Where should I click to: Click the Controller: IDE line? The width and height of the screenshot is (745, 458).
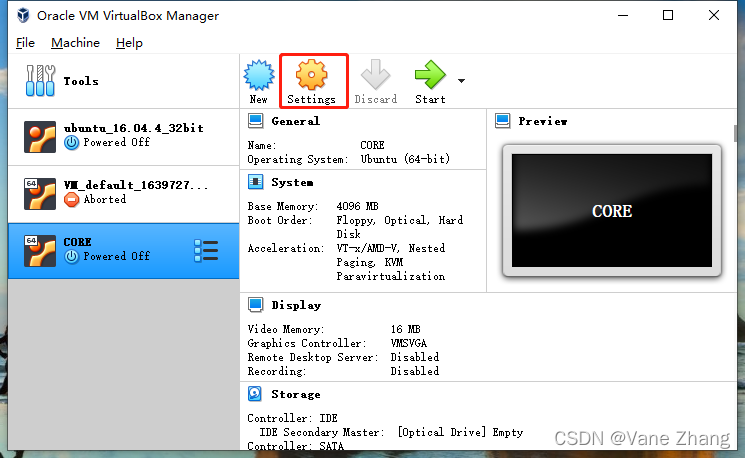(x=292, y=419)
